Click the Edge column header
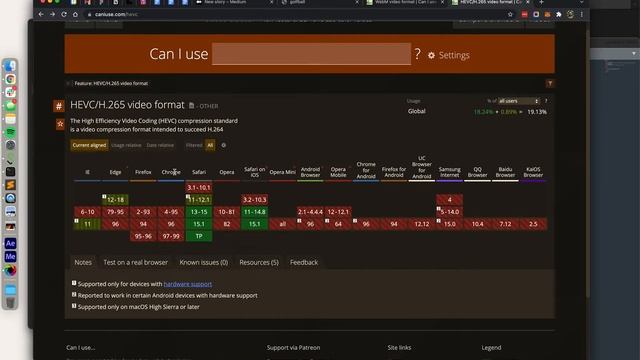This screenshot has height=360, width=640. click(115, 172)
